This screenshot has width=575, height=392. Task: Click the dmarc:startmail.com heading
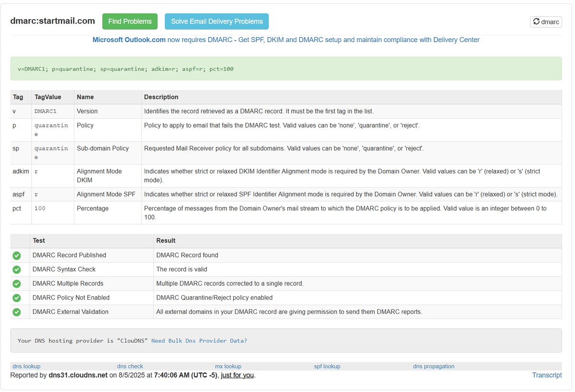[x=53, y=21]
